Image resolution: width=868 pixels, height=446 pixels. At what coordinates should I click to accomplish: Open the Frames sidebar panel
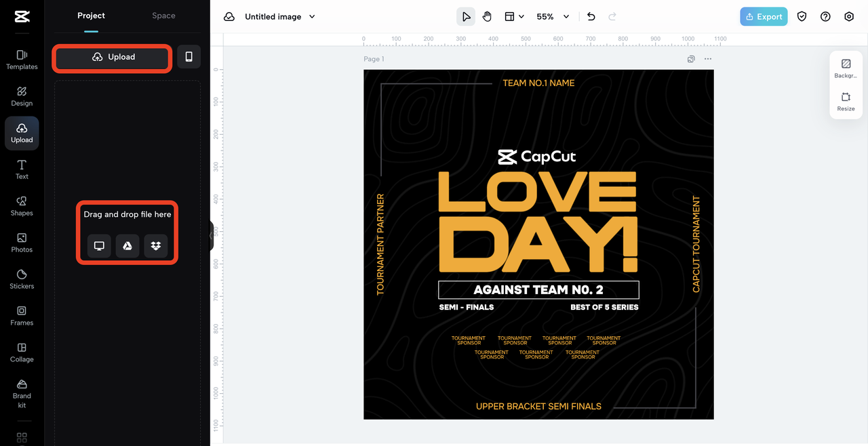tap(22, 316)
